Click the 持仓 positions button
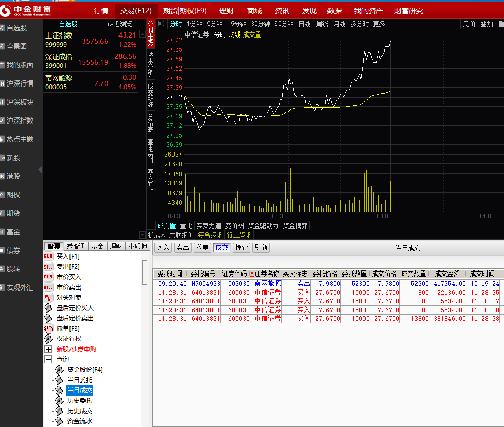Image resolution: width=504 pixels, height=427 pixels. 240,248
